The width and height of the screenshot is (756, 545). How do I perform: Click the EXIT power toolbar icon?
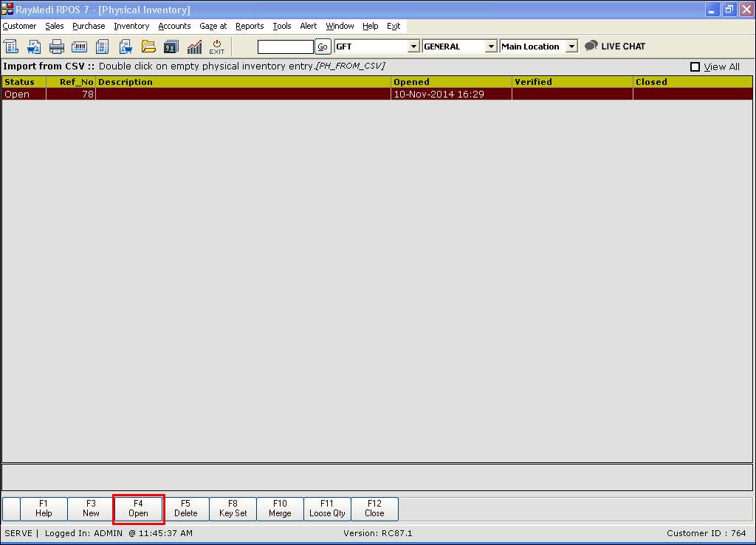point(217,47)
